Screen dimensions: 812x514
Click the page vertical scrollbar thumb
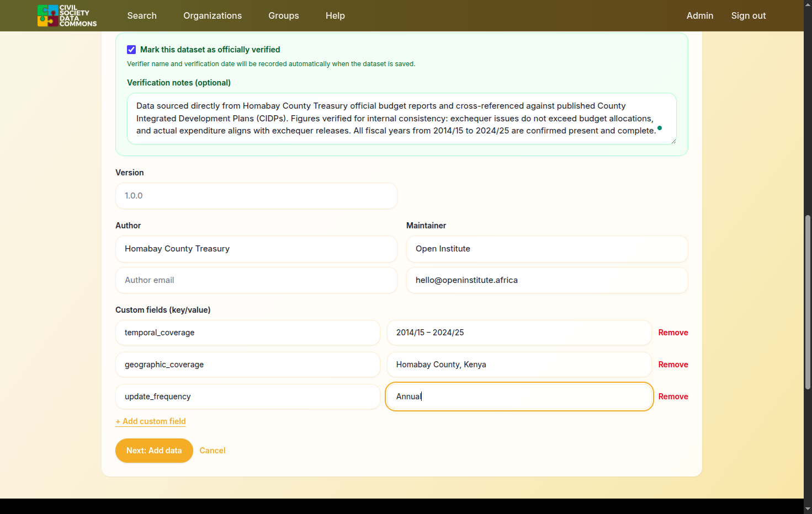click(x=808, y=302)
